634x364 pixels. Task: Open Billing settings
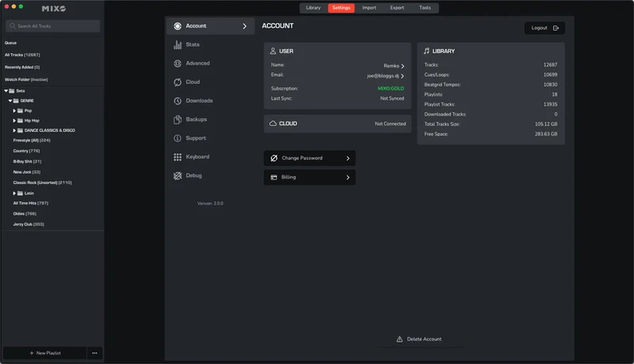[x=309, y=178]
